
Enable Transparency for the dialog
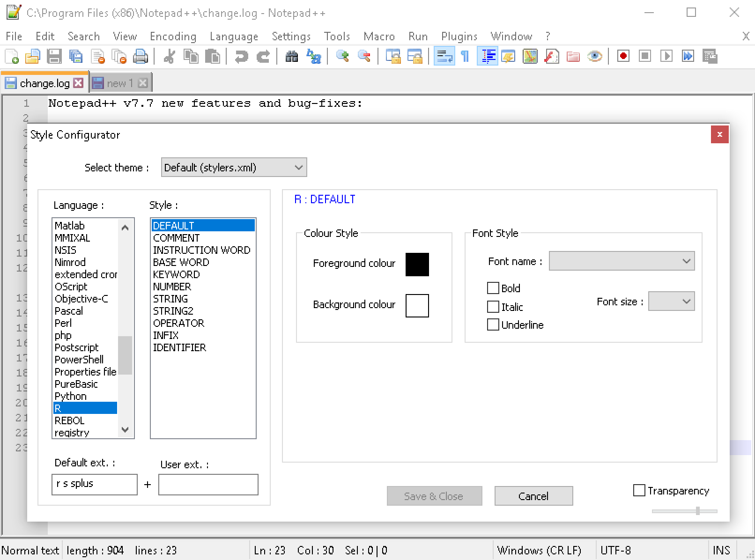click(639, 490)
